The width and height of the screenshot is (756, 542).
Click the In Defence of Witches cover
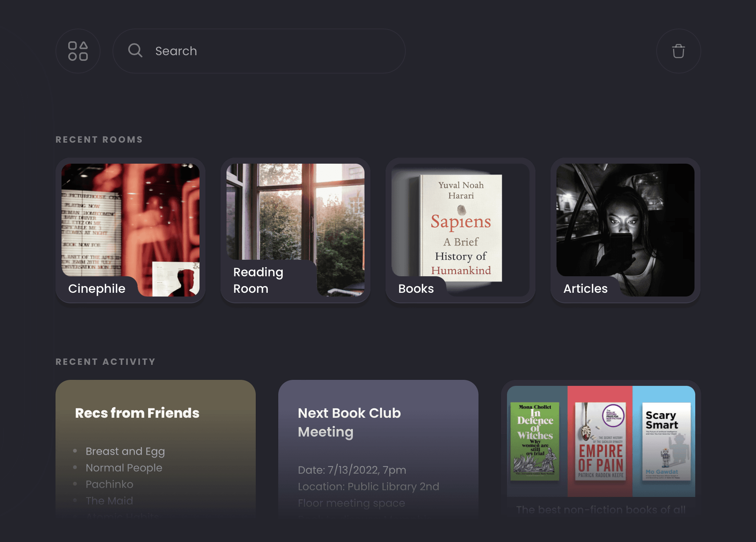coord(535,441)
